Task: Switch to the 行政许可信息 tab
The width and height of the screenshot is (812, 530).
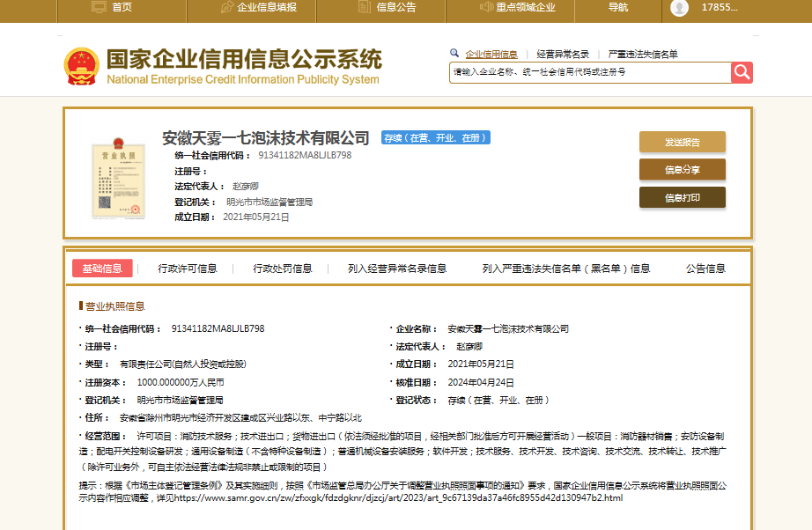Action: [x=188, y=269]
